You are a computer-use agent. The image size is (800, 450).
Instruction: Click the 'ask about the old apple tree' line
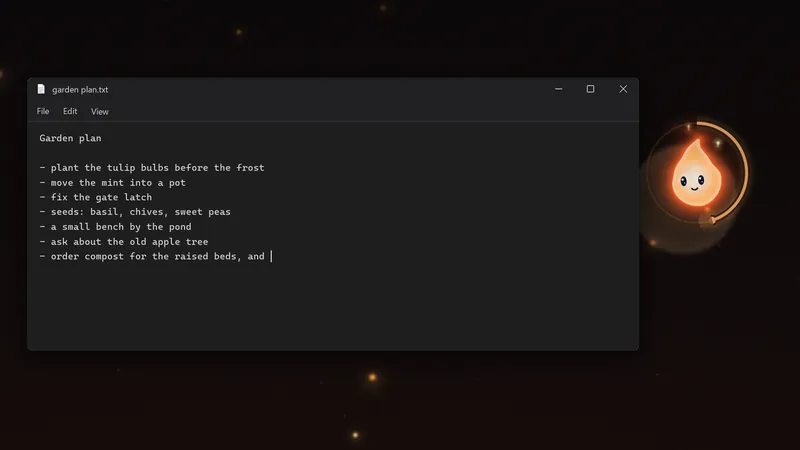pyautogui.click(x=123, y=242)
